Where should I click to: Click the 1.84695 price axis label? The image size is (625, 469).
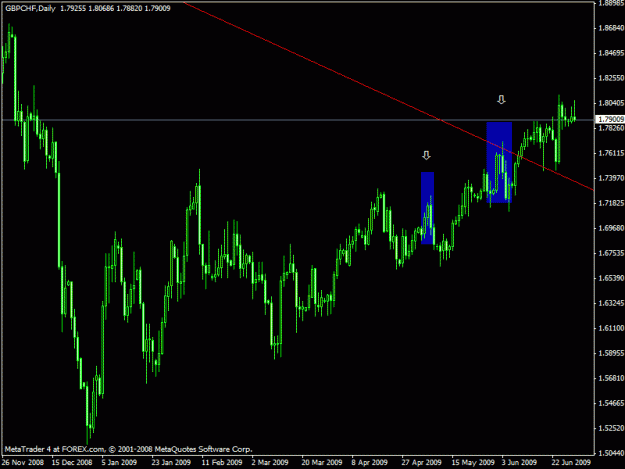[x=611, y=53]
